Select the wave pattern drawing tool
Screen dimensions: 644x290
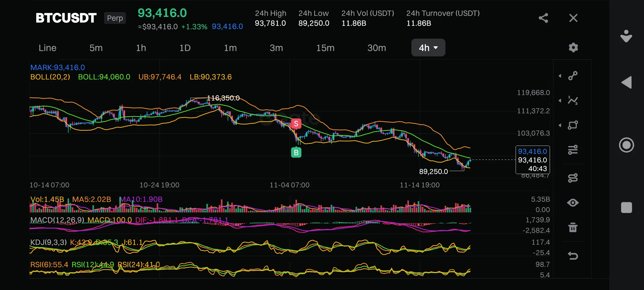coord(573,100)
